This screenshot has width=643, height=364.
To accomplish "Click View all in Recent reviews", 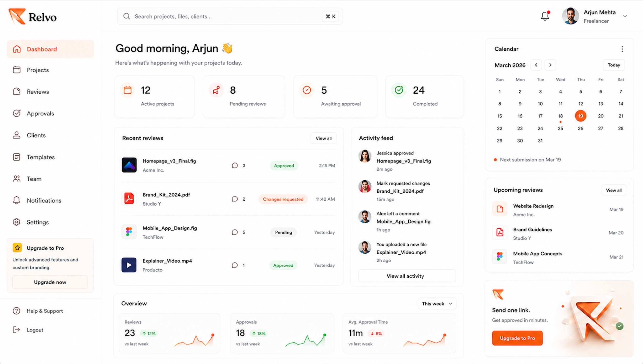I will 323,138.
